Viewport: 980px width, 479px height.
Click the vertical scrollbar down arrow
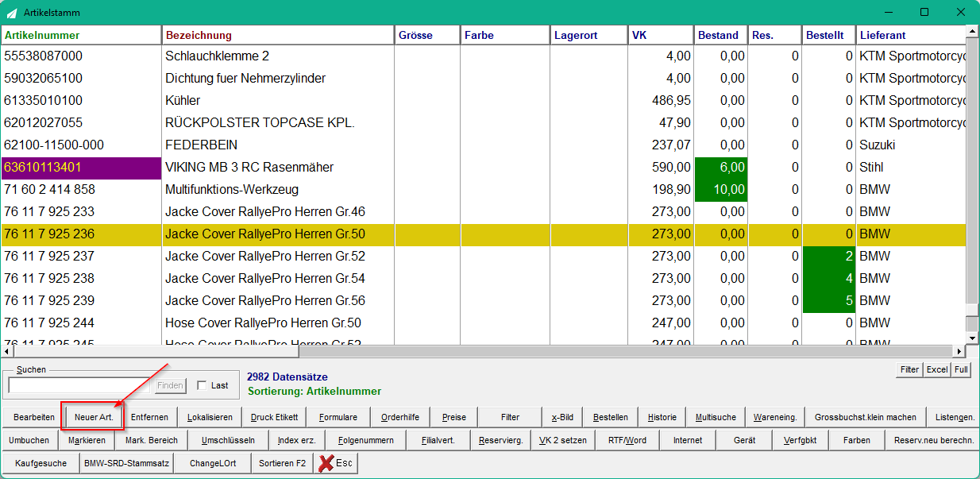972,339
